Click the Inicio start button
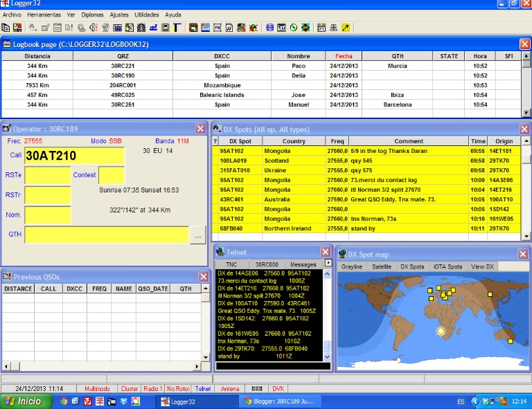This screenshot has width=532, height=409. pyautogui.click(x=26, y=401)
